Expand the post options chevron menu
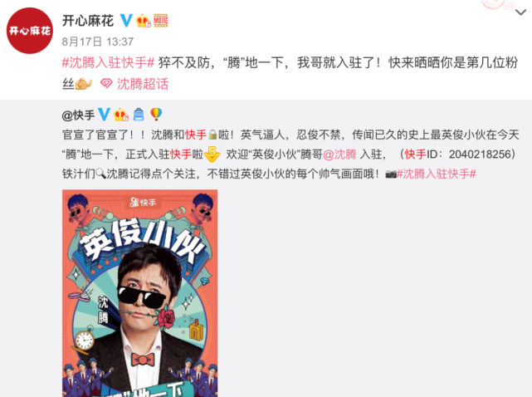The image size is (532, 397). coord(521,12)
